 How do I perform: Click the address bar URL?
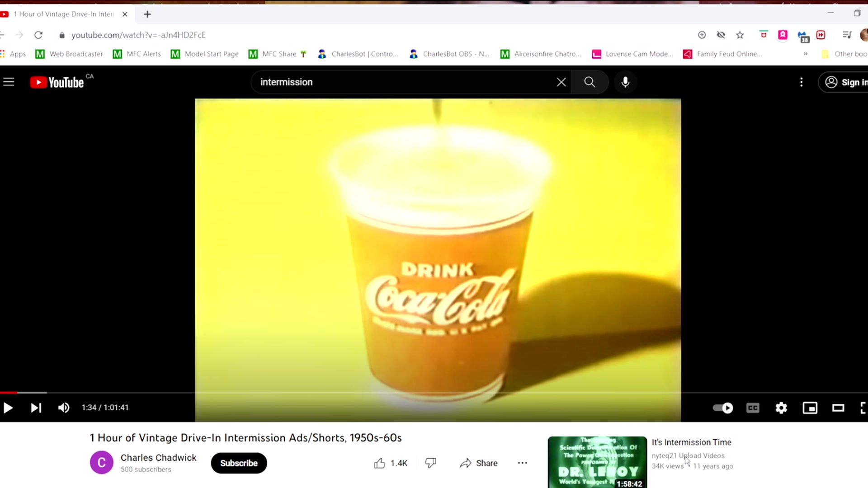tap(138, 35)
